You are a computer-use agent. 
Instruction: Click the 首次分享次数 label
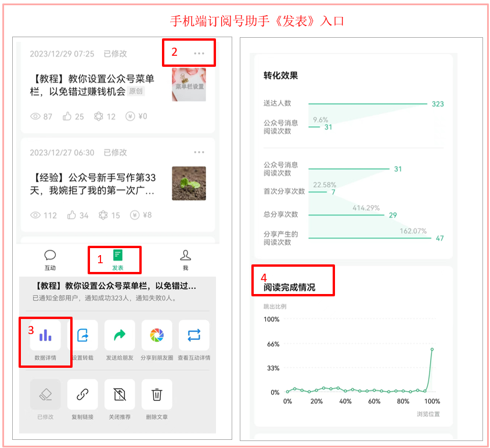[284, 192]
